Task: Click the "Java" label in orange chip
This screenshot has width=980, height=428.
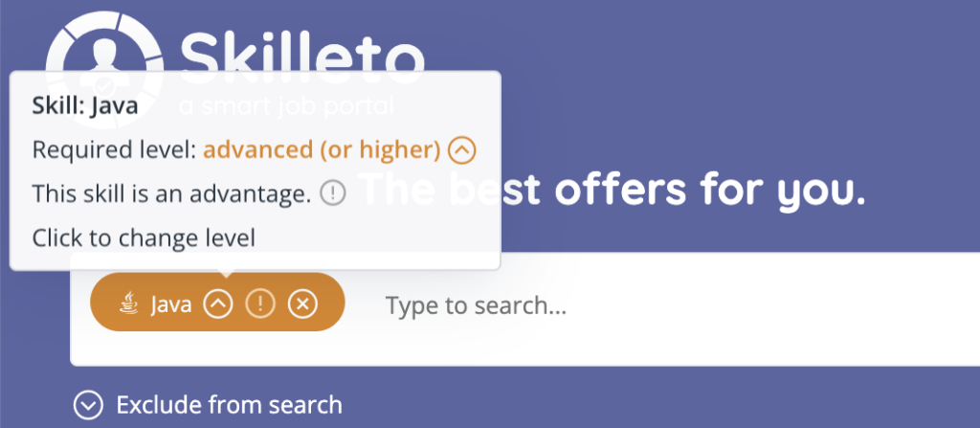Action: point(172,304)
